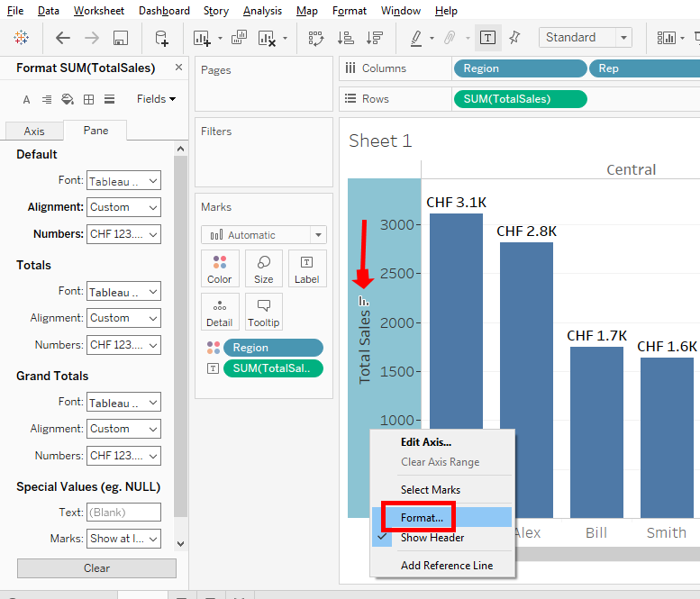The height and width of the screenshot is (599, 700).
Task: Toggle Show Mark Labels toolbar button
Action: coord(487,38)
